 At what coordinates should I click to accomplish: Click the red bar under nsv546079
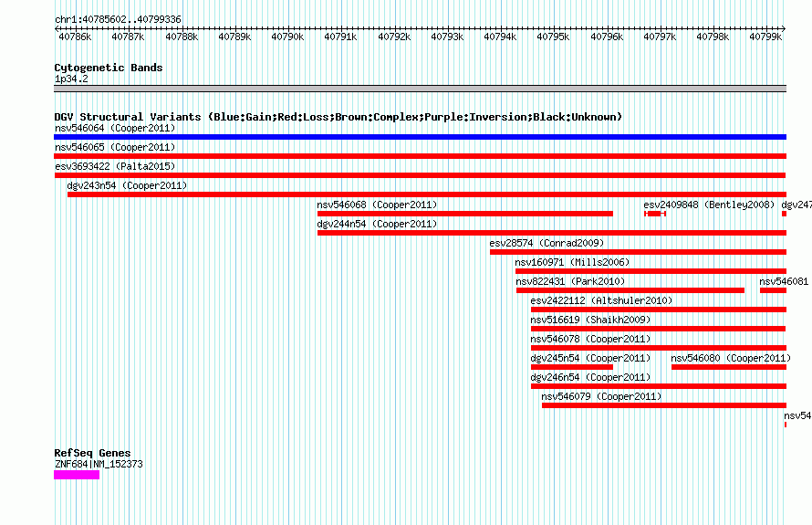coord(664,405)
